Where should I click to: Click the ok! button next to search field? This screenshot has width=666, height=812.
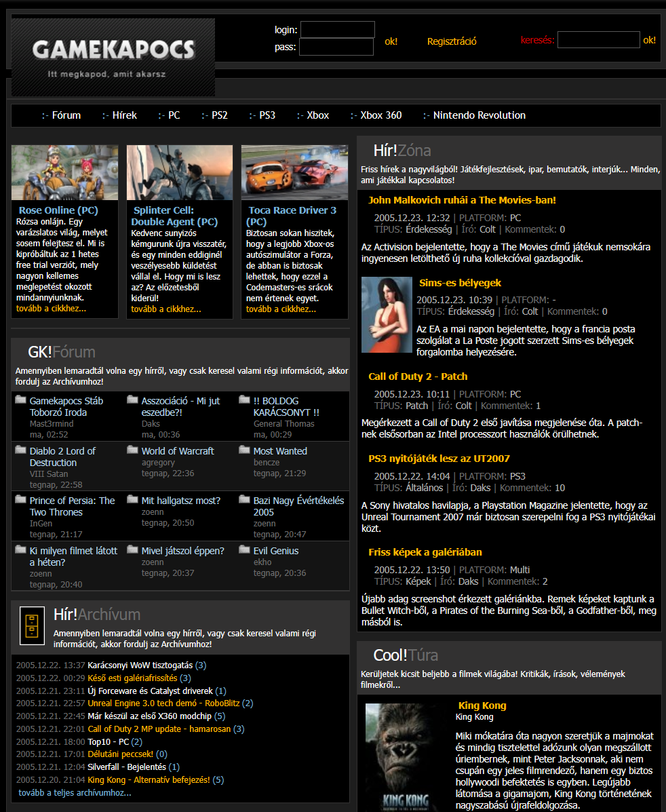click(650, 40)
